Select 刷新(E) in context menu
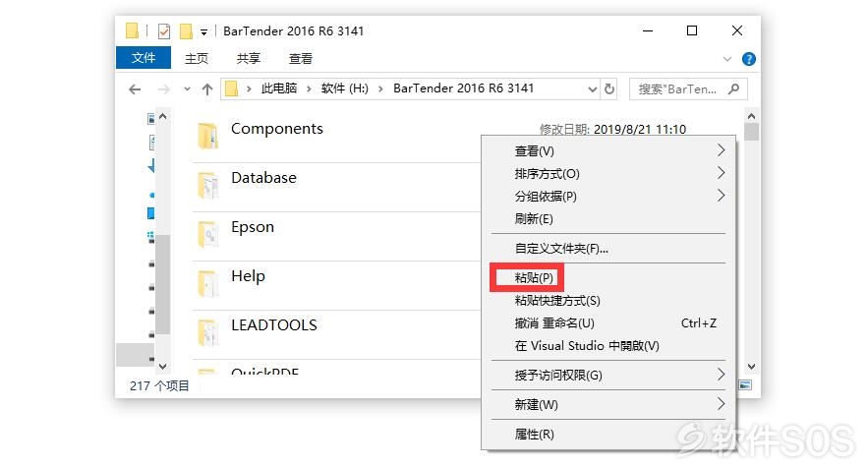 pyautogui.click(x=608, y=219)
